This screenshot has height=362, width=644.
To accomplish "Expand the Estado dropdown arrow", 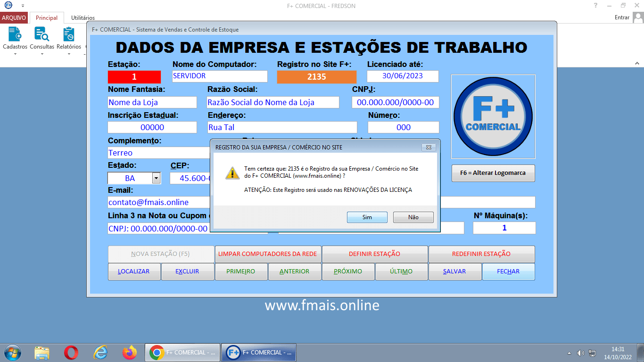I will (156, 178).
